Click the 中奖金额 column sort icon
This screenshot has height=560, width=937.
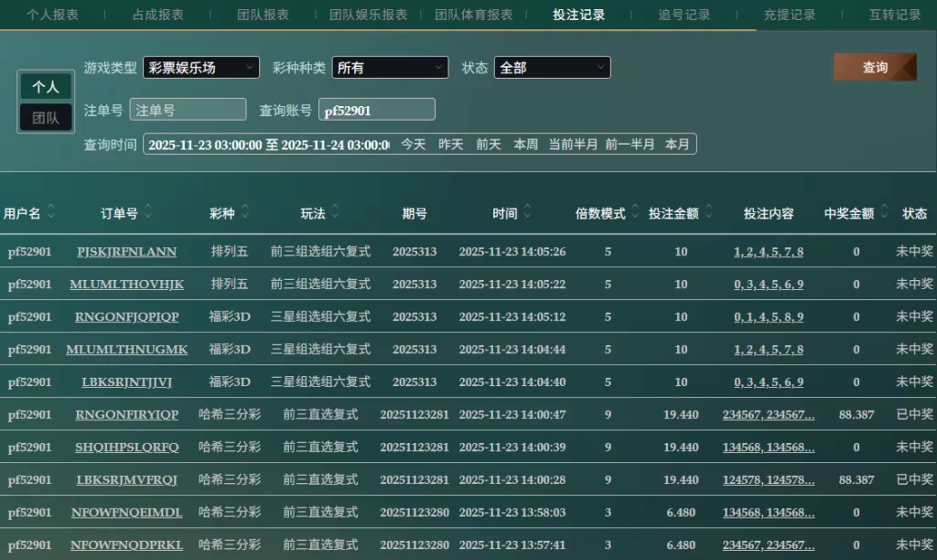click(x=884, y=212)
